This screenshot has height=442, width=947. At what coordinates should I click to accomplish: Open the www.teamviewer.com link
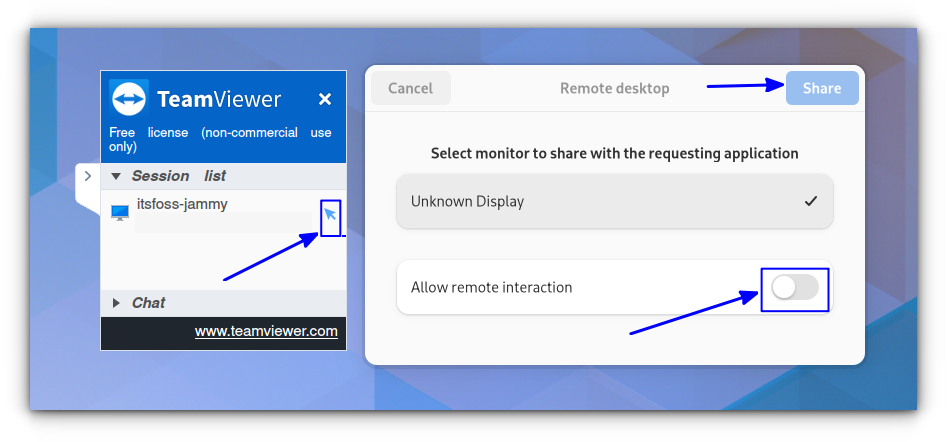tap(266, 332)
